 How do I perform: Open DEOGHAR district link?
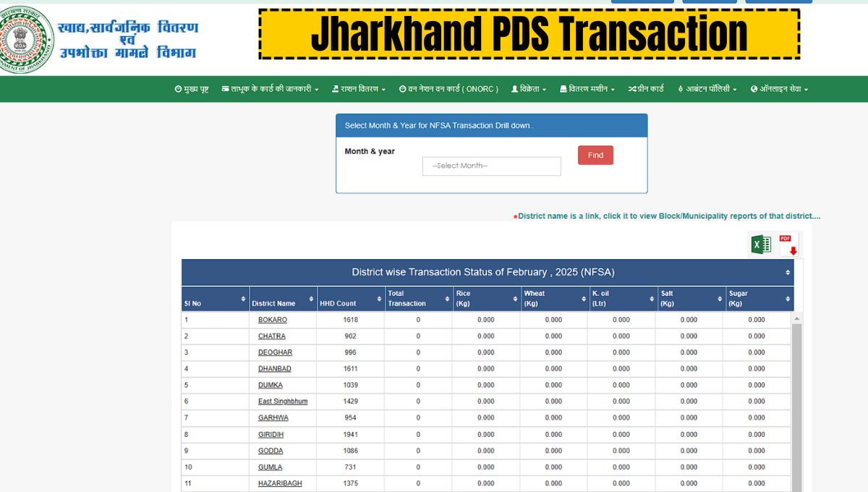coord(276,352)
